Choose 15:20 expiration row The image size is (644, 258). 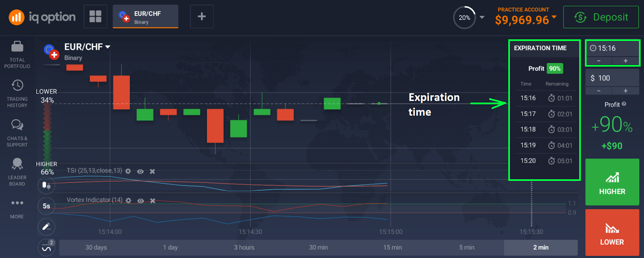(x=546, y=161)
